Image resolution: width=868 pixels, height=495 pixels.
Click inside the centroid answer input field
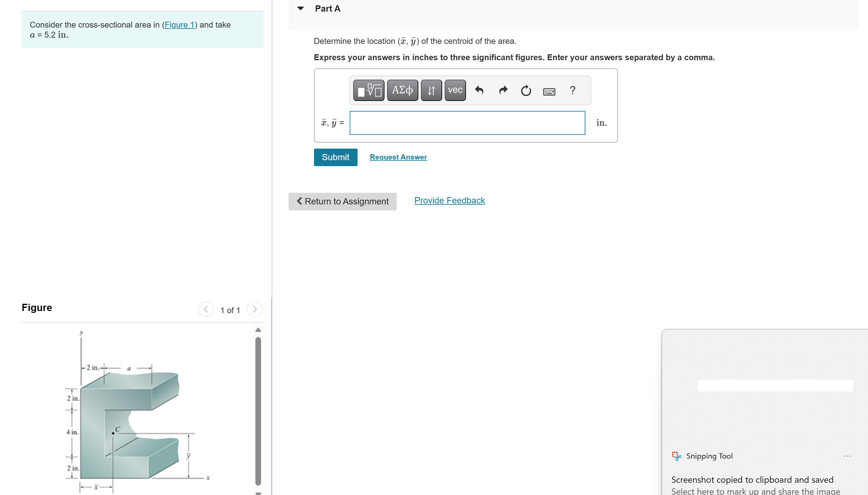point(467,123)
